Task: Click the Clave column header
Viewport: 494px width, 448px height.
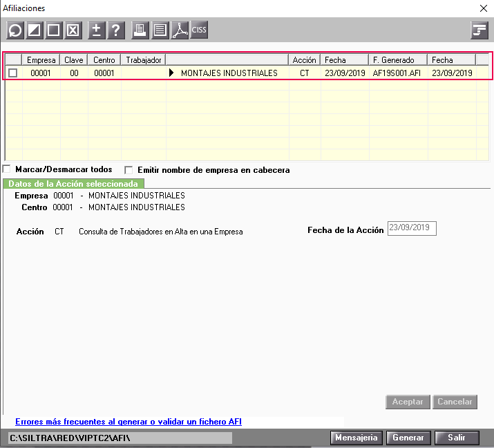Action: coord(74,60)
